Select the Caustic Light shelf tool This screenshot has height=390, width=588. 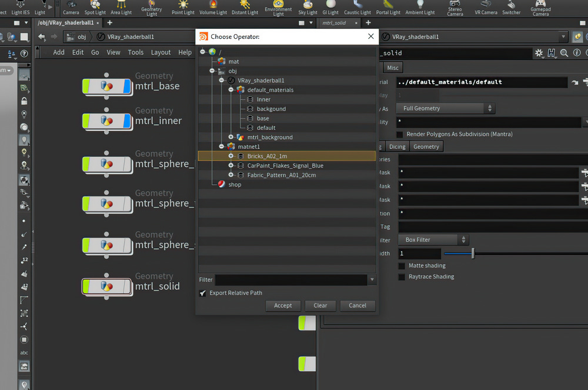358,8
